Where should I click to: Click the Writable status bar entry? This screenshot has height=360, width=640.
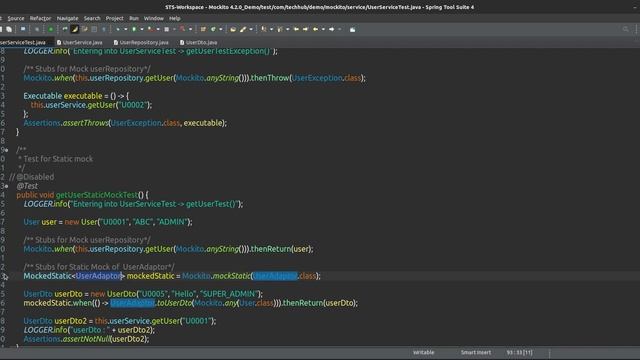click(424, 353)
